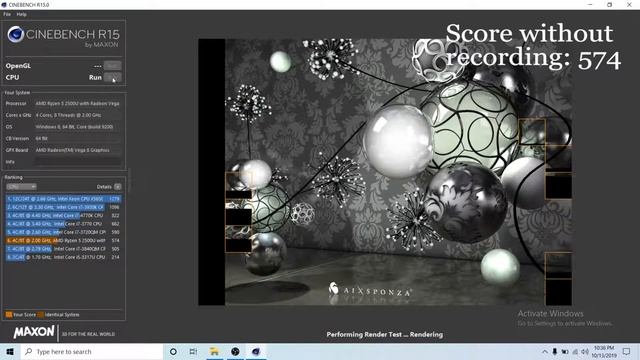Select the i7-3840QM ranking row
The width and height of the screenshot is (640, 360).
coord(63,249)
